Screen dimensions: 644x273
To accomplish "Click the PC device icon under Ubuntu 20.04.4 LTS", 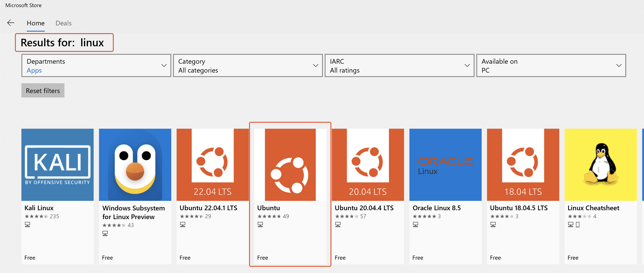I will click(338, 225).
